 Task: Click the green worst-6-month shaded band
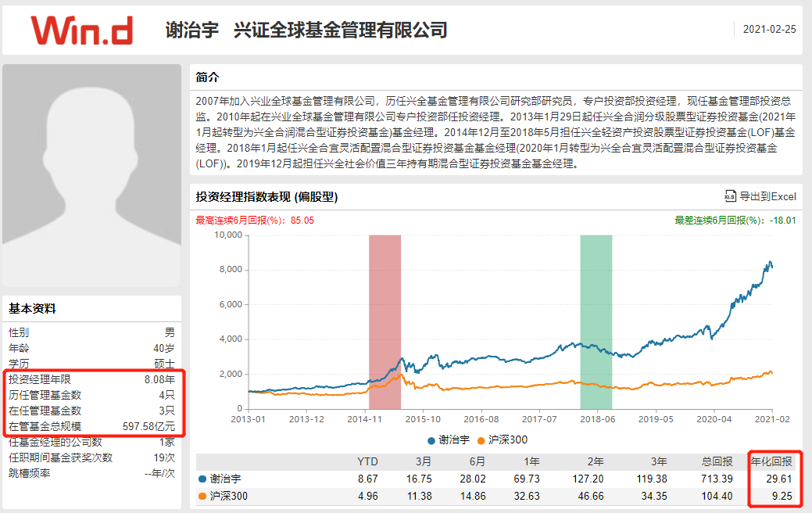pyautogui.click(x=596, y=321)
